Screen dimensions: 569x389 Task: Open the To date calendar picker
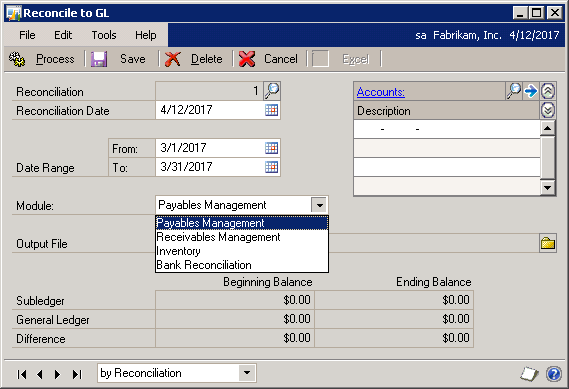point(271,167)
